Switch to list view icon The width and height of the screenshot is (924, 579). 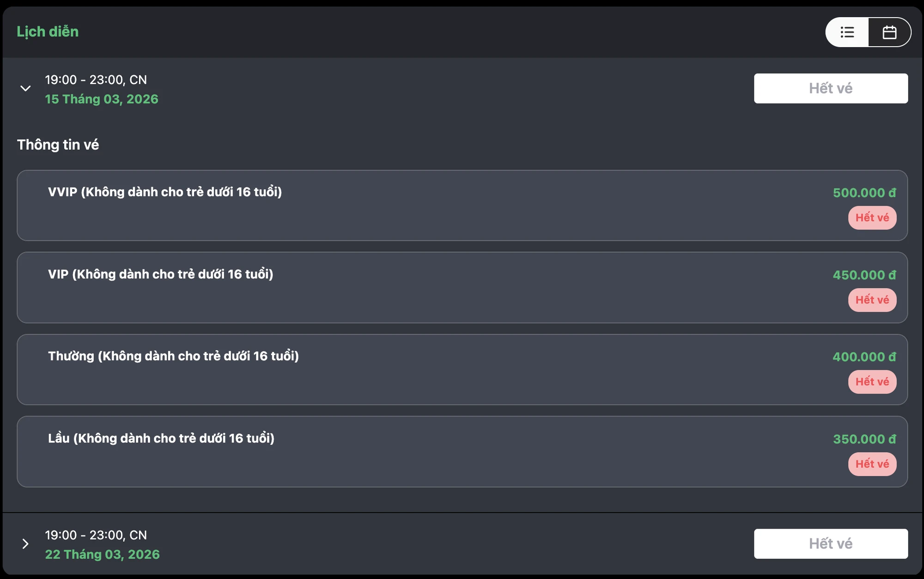pos(847,32)
